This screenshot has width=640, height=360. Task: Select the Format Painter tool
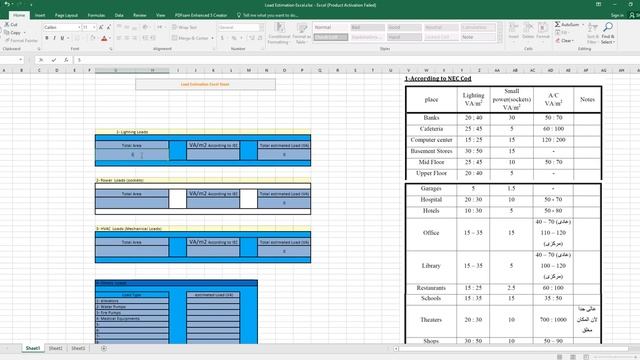click(x=21, y=41)
